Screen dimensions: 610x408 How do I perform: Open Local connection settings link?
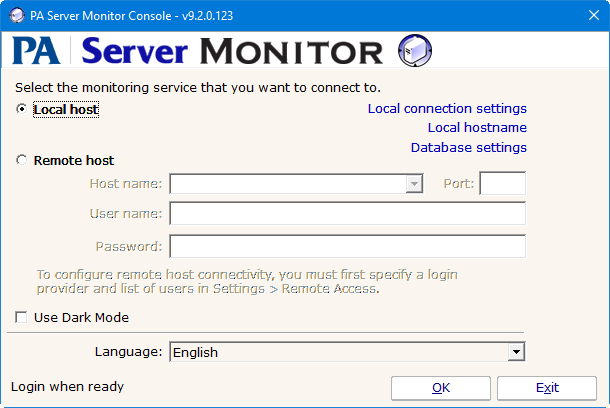click(446, 108)
